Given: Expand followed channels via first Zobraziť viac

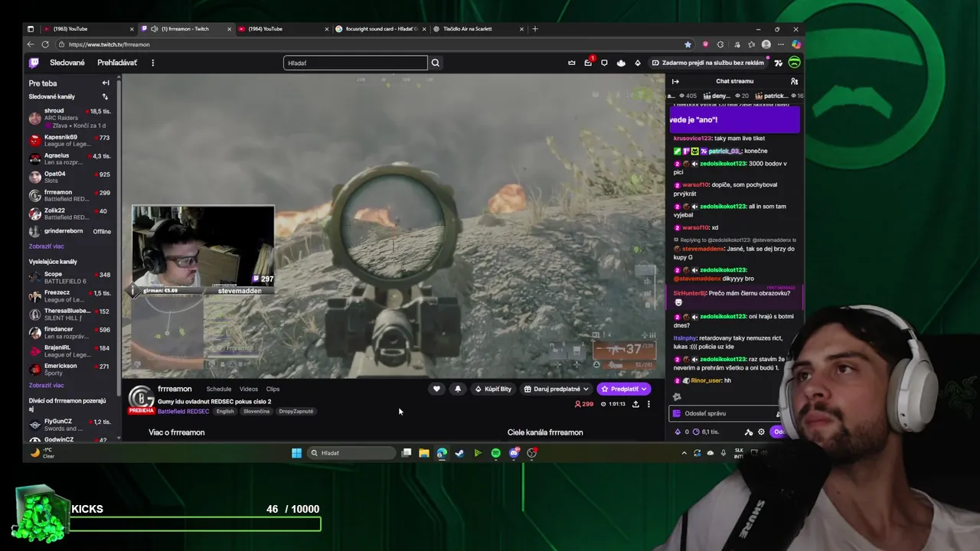Looking at the screenshot, I should point(46,246).
